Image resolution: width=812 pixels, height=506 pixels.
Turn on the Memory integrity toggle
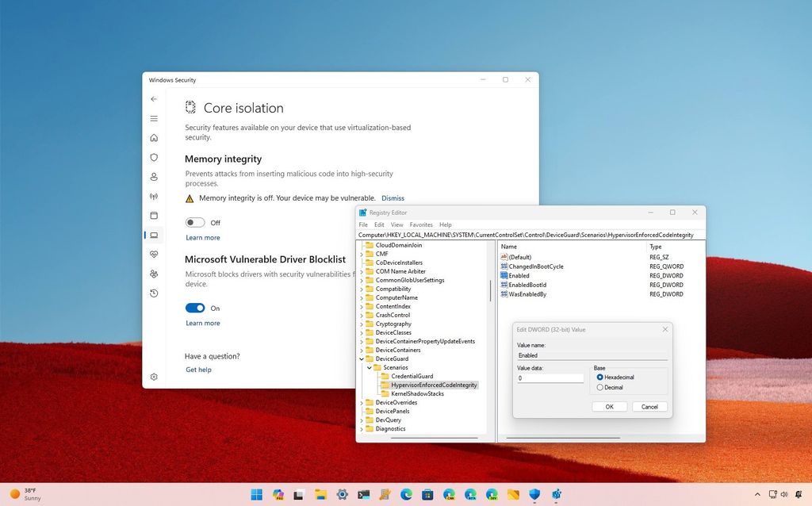195,222
